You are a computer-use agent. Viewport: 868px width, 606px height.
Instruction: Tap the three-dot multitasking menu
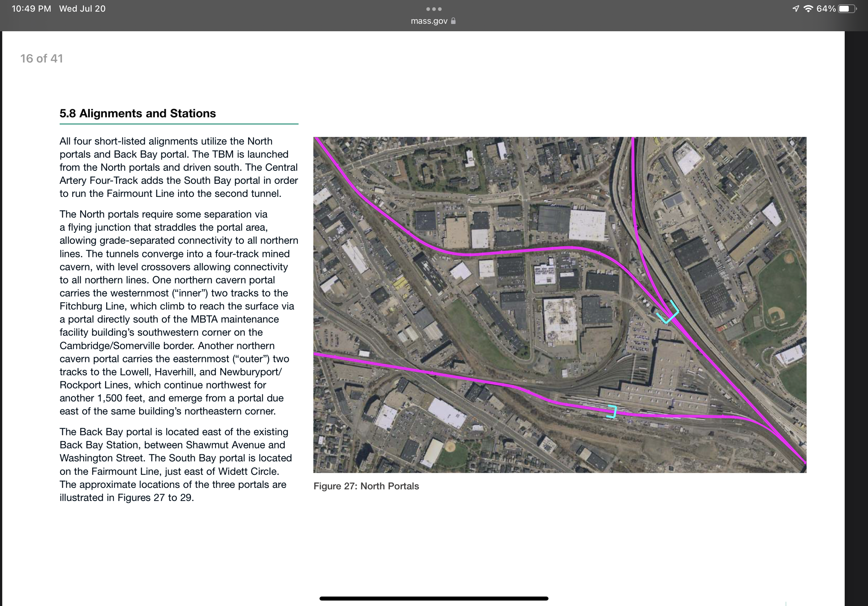click(434, 9)
